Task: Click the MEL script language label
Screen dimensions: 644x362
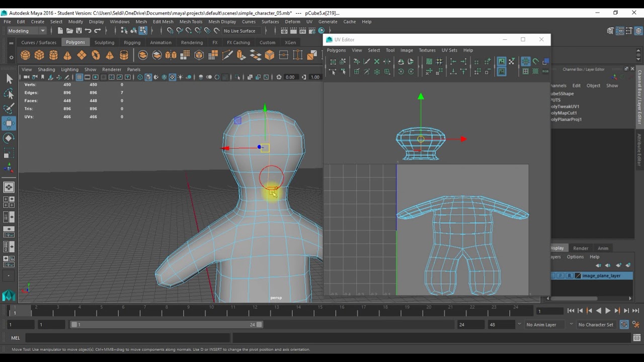Action: [16, 338]
